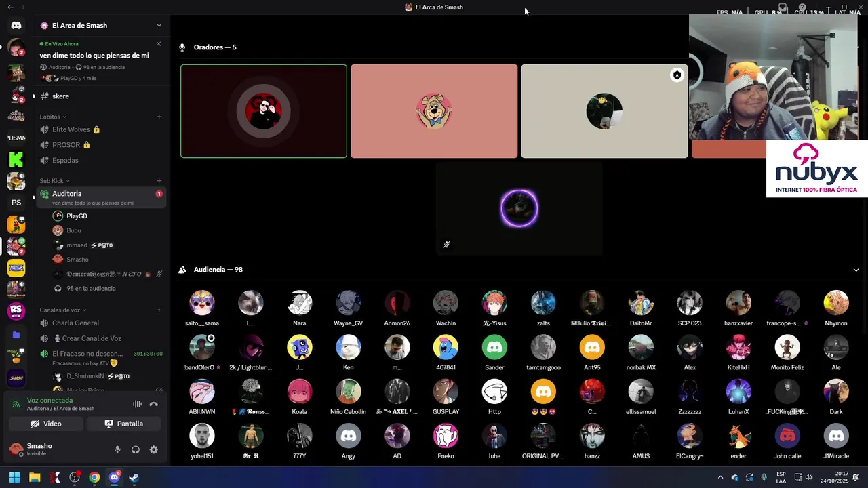Open Windows Start menu
Viewport: 868px width, 488px height.
point(14,477)
